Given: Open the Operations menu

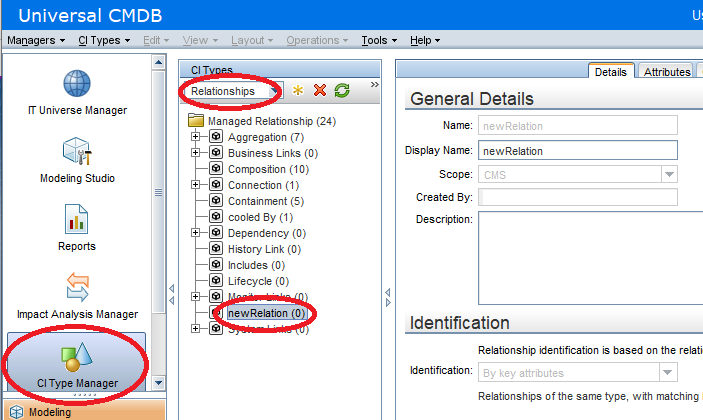Looking at the screenshot, I should coord(317,40).
